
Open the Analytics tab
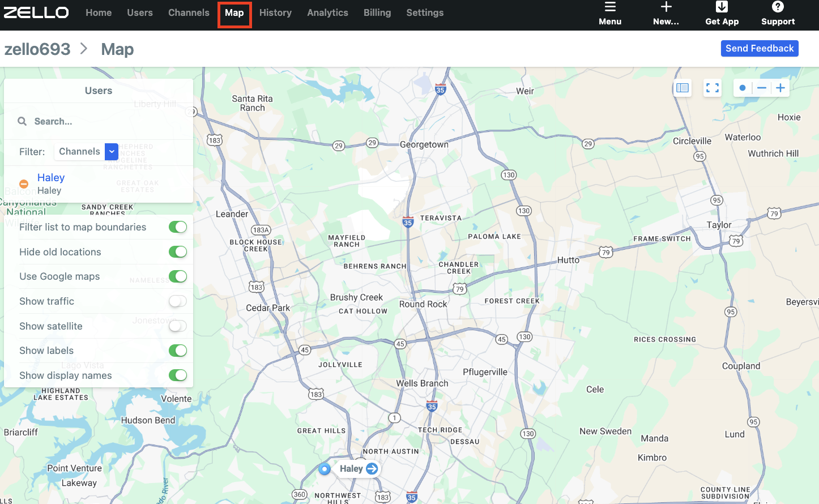coord(327,12)
